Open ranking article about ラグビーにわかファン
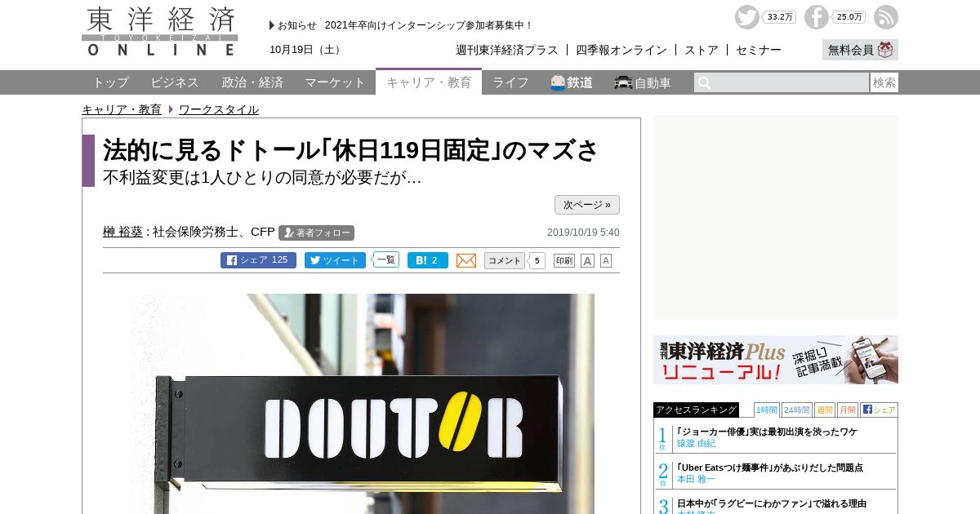 pyautogui.click(x=772, y=503)
